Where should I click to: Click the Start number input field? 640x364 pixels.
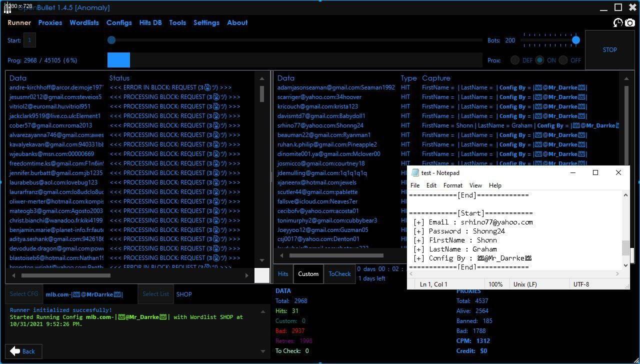[29, 40]
